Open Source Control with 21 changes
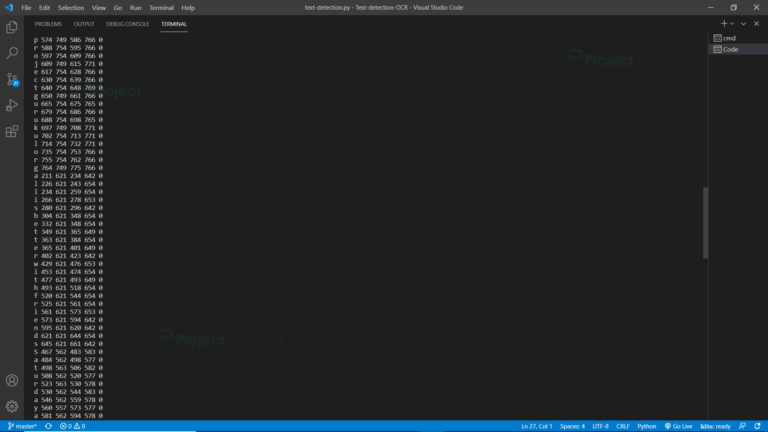This screenshot has width=768, height=432. [12, 79]
